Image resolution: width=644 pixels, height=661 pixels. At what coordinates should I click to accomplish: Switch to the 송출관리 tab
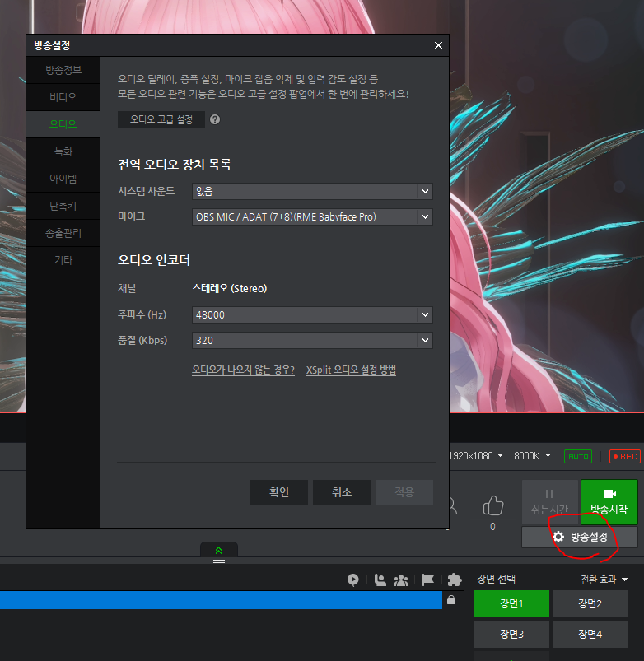pyautogui.click(x=63, y=233)
